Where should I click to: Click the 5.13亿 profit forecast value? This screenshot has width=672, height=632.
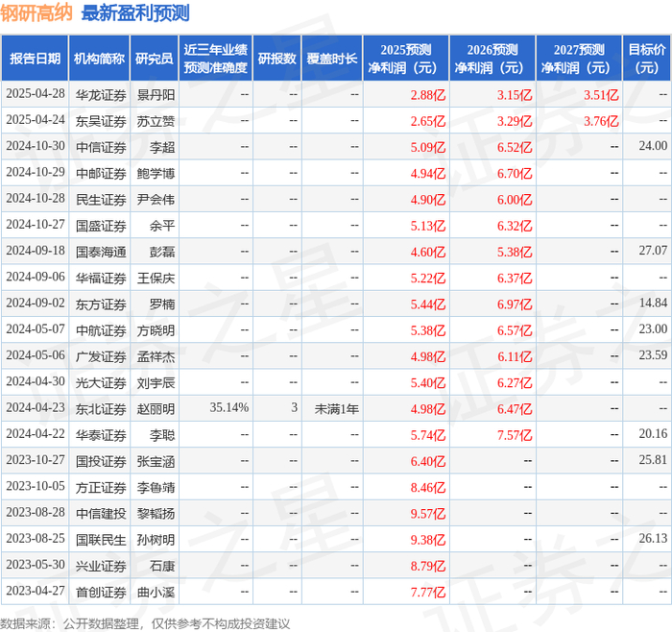point(428,226)
